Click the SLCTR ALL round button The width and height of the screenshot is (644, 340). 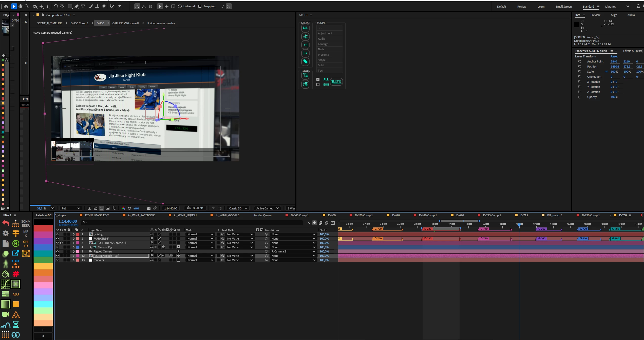pyautogui.click(x=305, y=28)
